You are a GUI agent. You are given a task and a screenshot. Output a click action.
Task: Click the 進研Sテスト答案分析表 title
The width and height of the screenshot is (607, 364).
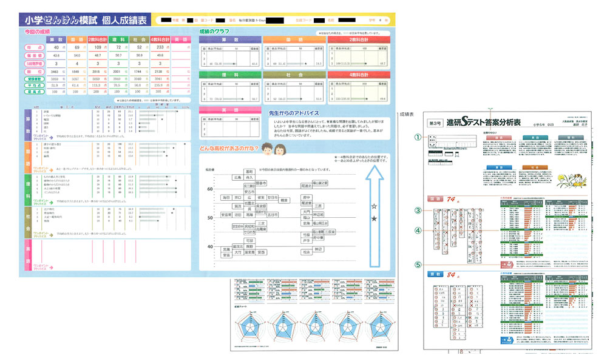pyautogui.click(x=483, y=123)
